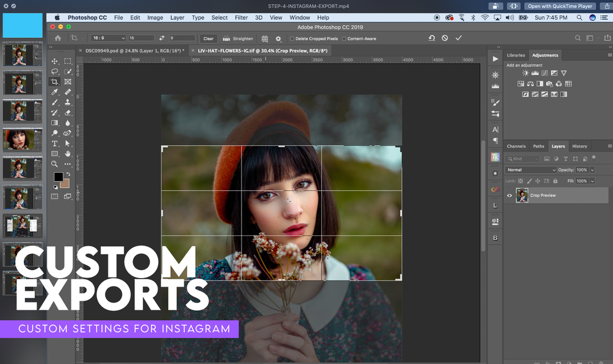Select the Eyedropper tool
This screenshot has height=364, width=613.
pos(55,92)
